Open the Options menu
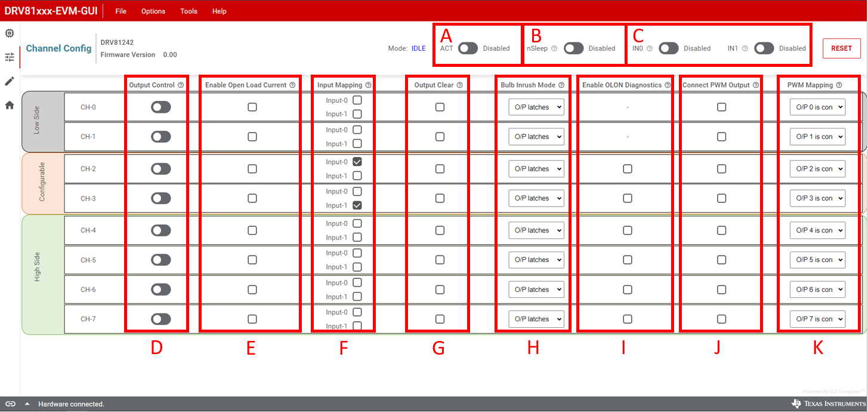Viewport: 868px width, 412px height. tap(153, 11)
